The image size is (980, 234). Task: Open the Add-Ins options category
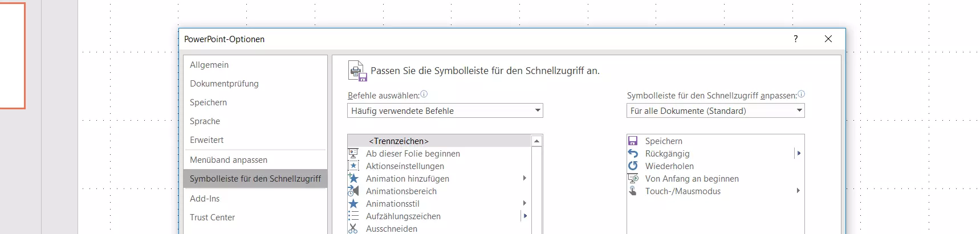(x=255, y=199)
